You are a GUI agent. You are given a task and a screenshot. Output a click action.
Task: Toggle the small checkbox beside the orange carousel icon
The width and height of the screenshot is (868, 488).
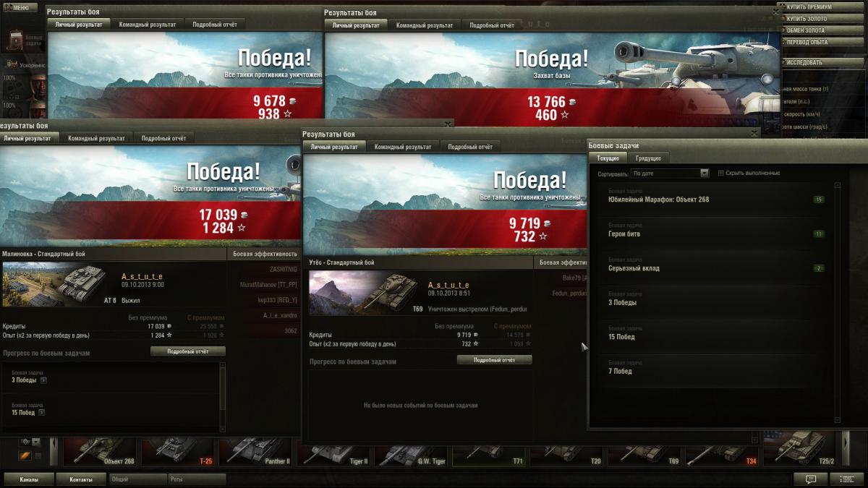(x=37, y=455)
